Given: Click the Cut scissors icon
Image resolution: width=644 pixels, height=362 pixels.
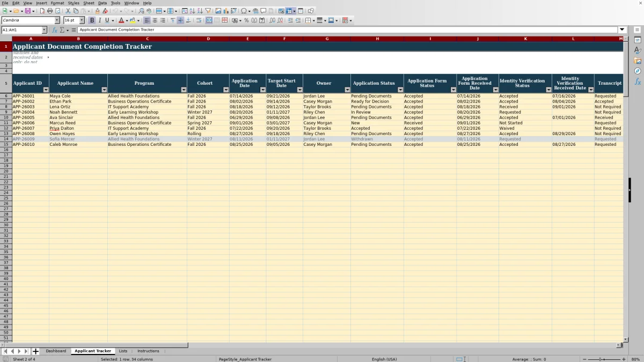Looking at the screenshot, I should [x=68, y=11].
